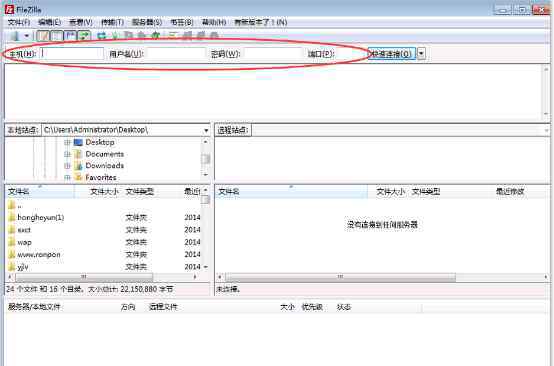Select the Desktop folder in tree
This screenshot has height=366, width=554.
click(100, 142)
